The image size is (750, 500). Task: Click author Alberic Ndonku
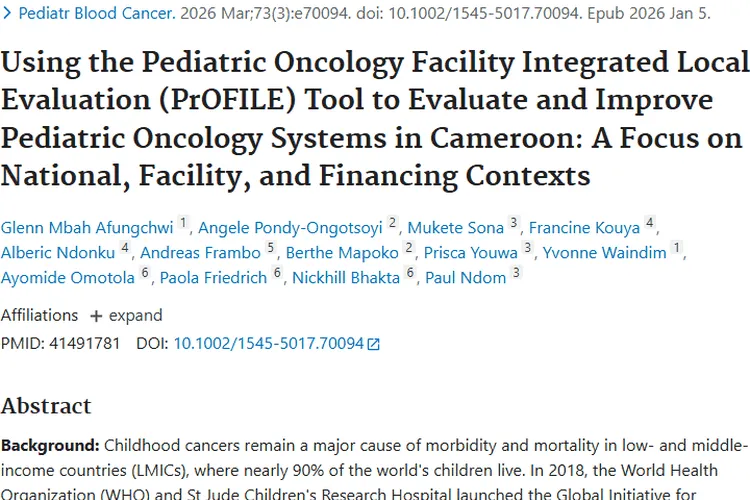coord(58,252)
